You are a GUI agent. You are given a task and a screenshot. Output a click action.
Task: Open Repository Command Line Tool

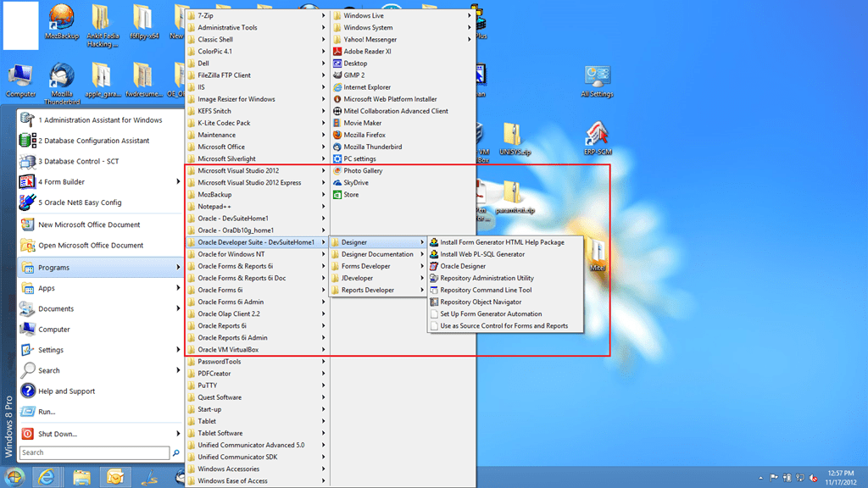click(505, 290)
